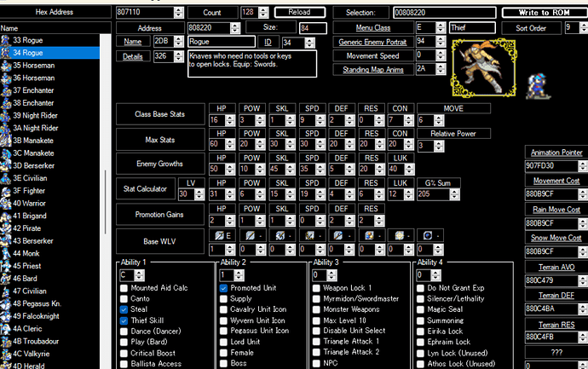Select 37 Enchanter class entry
This screenshot has width=588, height=369.
(50, 90)
